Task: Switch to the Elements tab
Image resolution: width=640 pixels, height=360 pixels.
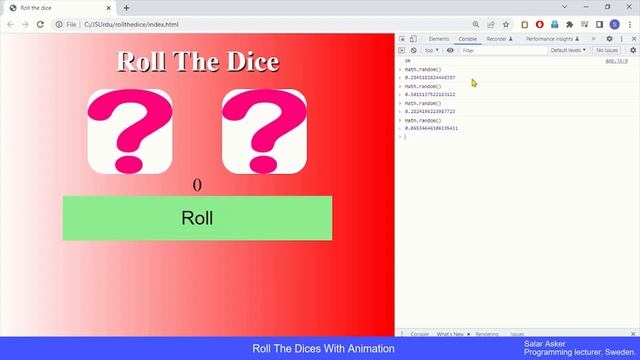Action: tap(439, 39)
